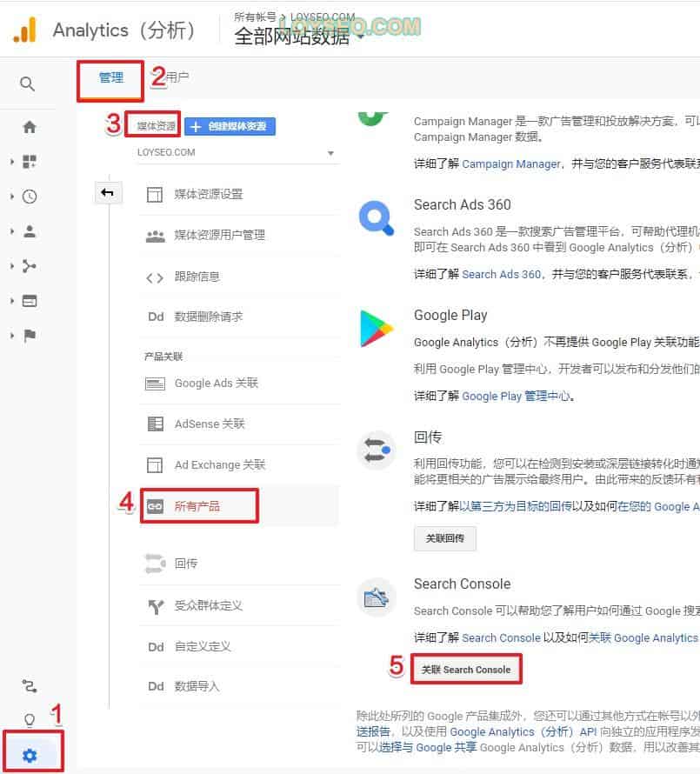Open Admin with the gear icon

30,755
